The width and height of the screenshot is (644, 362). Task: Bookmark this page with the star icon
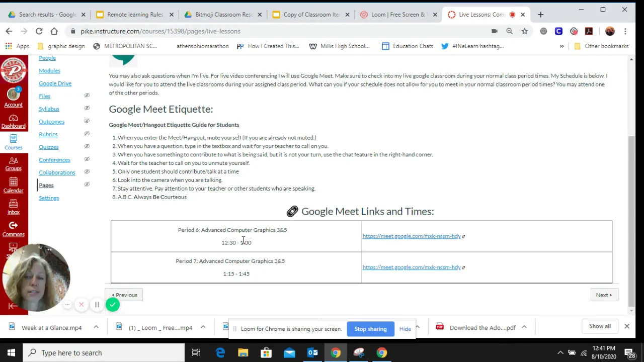tap(525, 31)
